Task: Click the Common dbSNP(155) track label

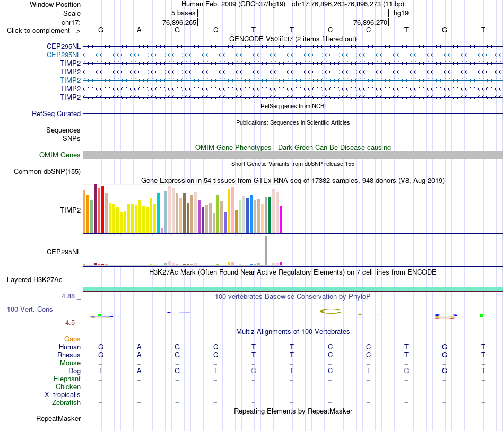Action: (47, 172)
